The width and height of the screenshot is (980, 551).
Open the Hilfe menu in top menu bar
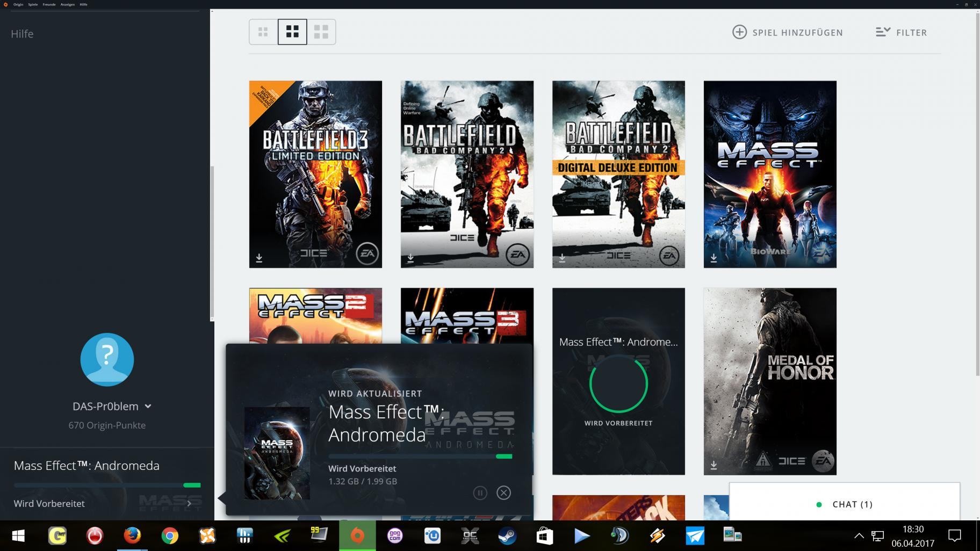point(83,4)
